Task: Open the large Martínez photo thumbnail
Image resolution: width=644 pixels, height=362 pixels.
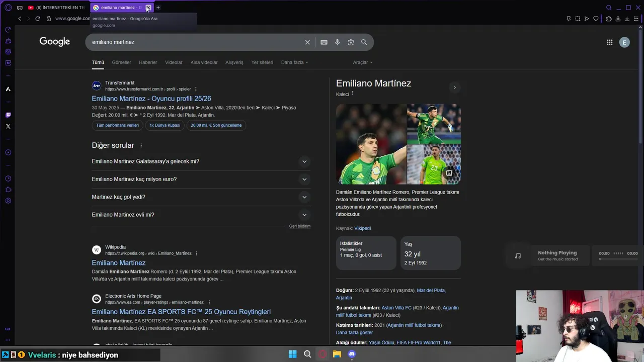Action: pos(371,144)
